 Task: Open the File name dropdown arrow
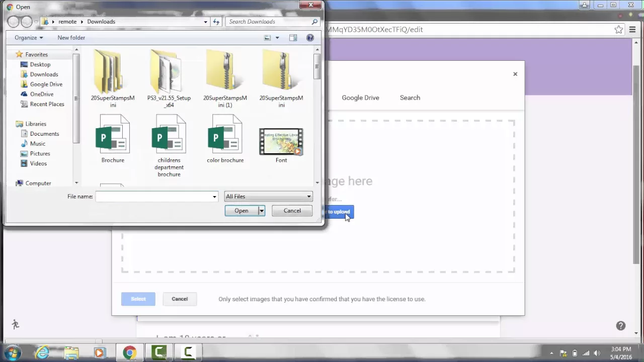[214, 197]
